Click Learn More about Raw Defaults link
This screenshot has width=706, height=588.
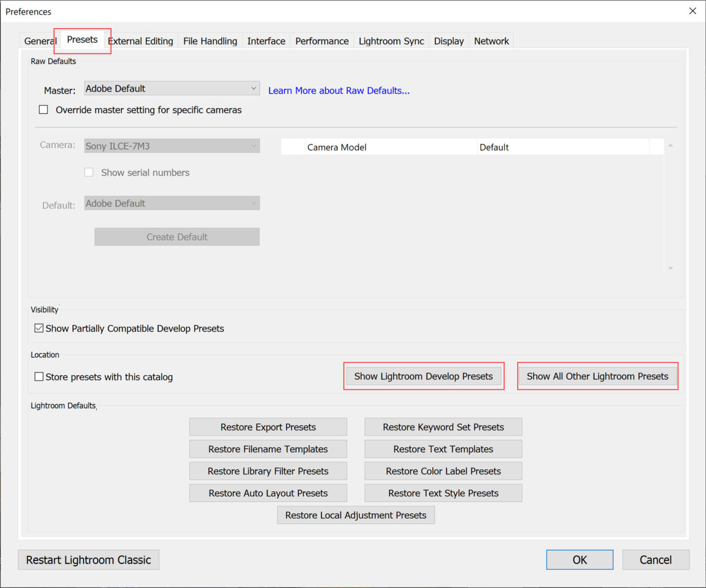click(339, 91)
